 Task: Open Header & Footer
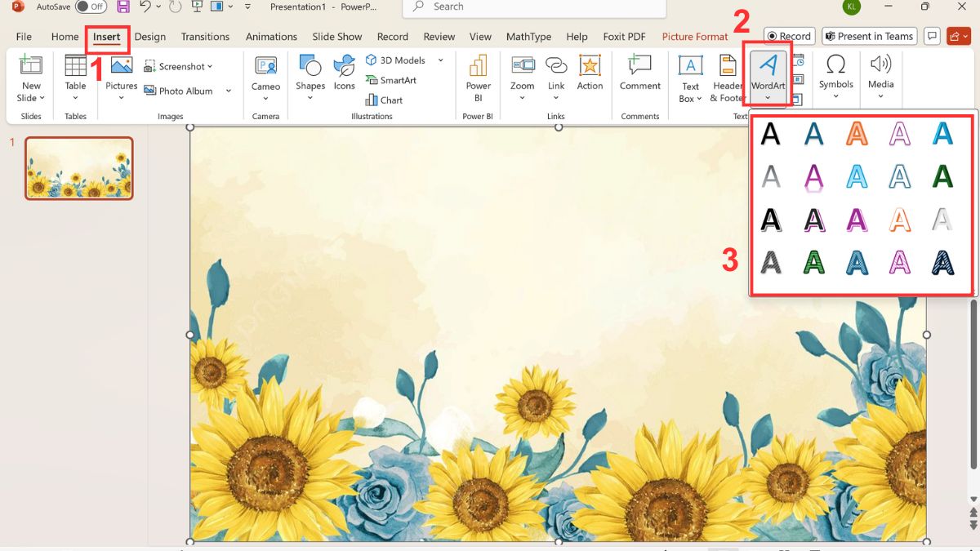pyautogui.click(x=727, y=78)
